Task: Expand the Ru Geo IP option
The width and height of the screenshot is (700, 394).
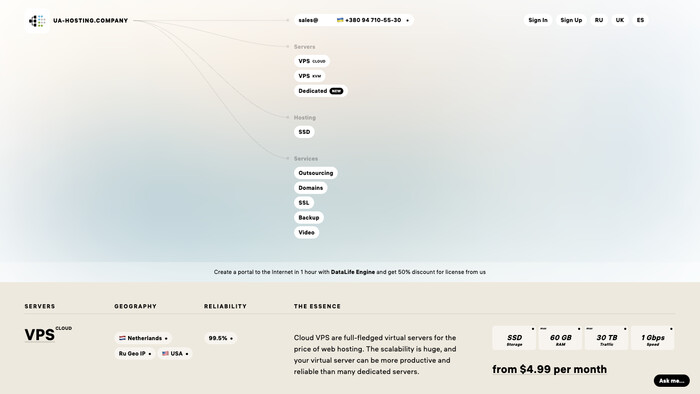Action: (135, 353)
